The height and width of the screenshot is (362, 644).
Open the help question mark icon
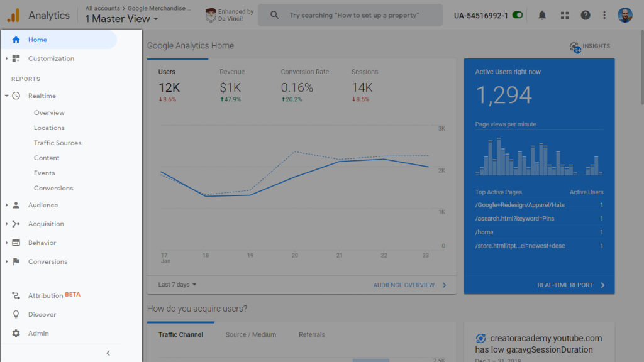tap(586, 15)
